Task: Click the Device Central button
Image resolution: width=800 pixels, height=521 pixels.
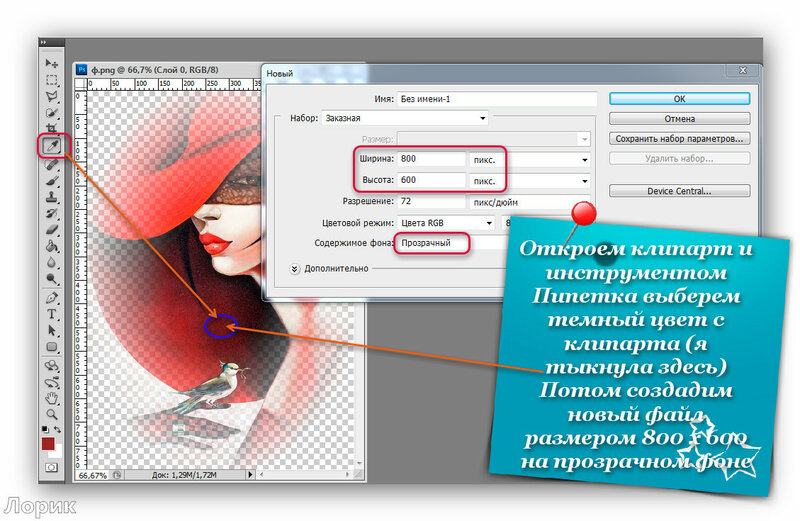Action: tap(680, 191)
